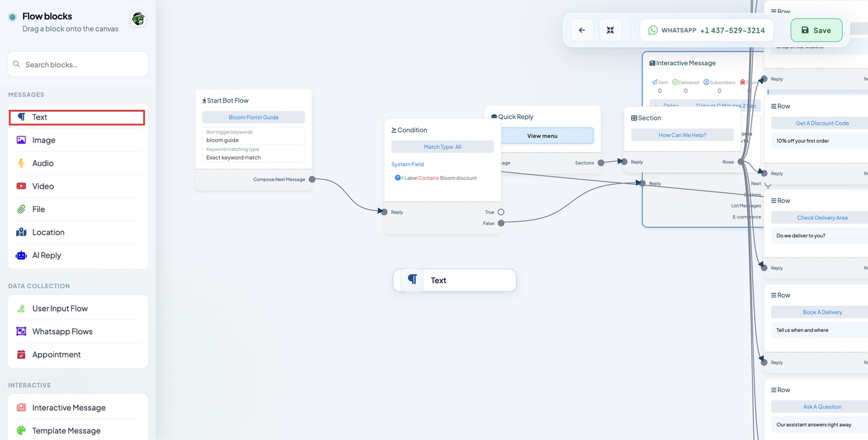
Task: Select the Appointment block
Action: click(77, 354)
